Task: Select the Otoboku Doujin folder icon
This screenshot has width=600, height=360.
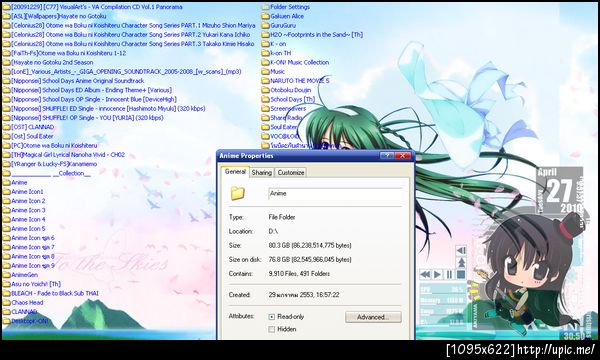Action: pyautogui.click(x=265, y=90)
